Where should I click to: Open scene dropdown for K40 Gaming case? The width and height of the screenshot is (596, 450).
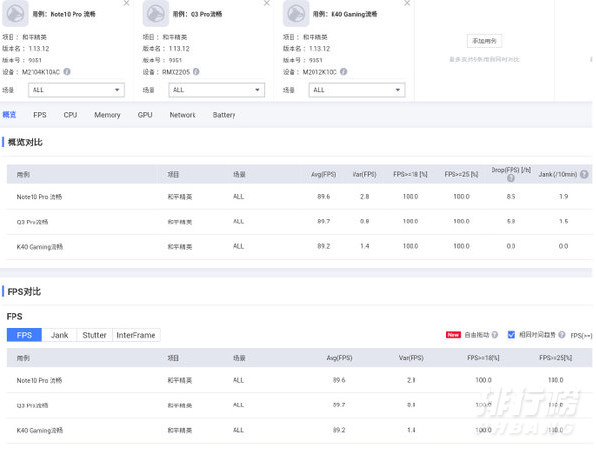357,90
